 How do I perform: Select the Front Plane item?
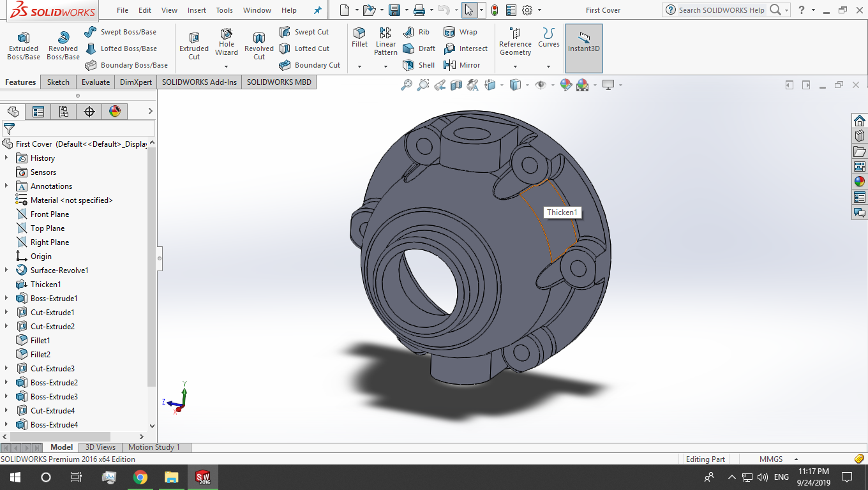tap(49, 214)
